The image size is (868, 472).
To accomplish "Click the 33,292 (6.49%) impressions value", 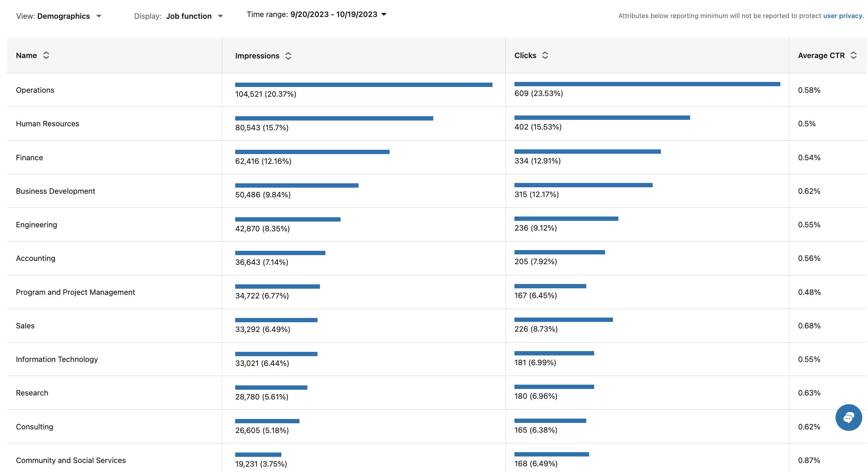I will click(263, 329).
